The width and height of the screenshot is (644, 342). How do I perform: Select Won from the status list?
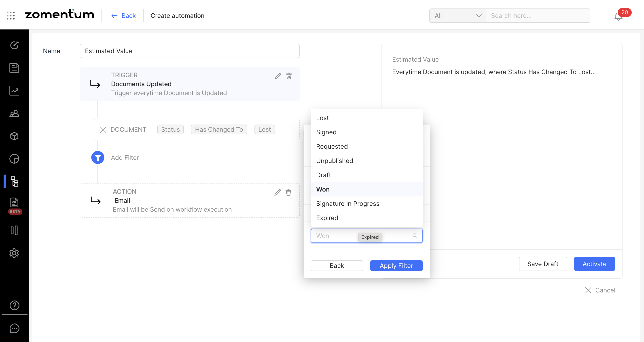[323, 189]
